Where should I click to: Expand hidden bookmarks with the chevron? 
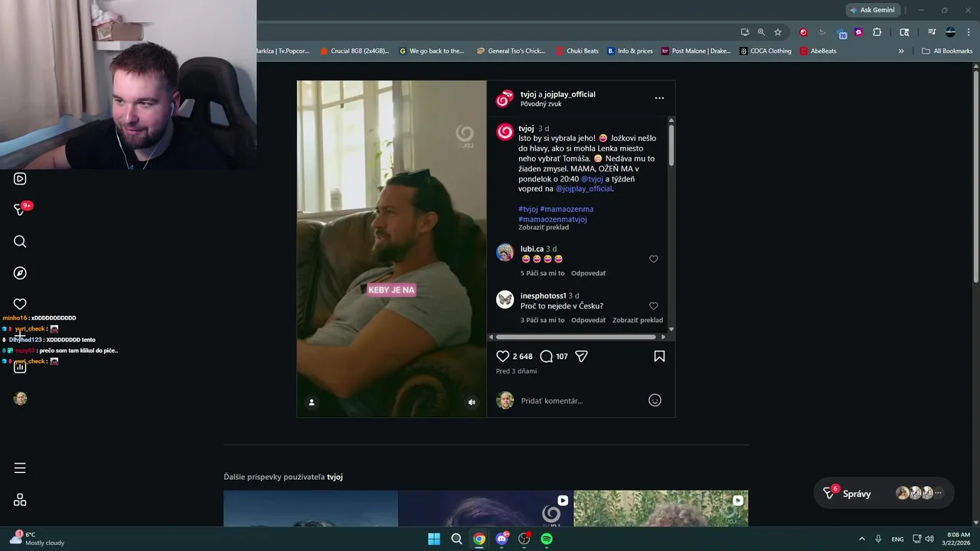[901, 51]
